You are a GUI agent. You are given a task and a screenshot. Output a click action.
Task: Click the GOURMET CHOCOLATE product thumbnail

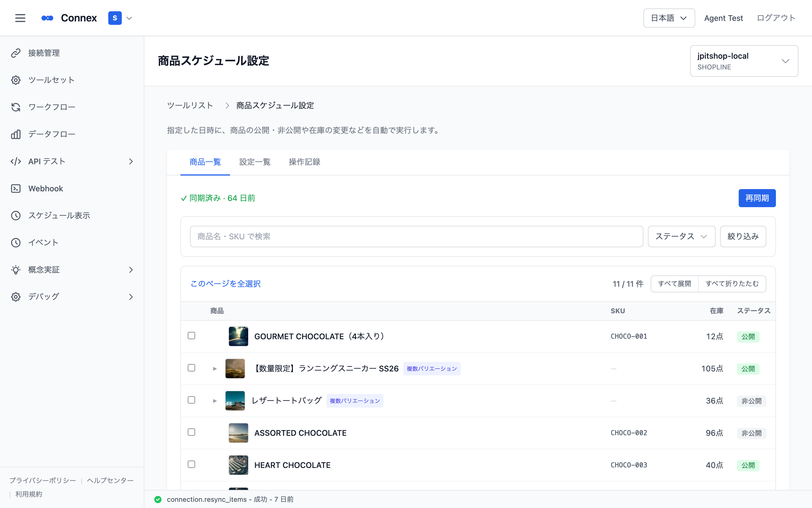click(238, 336)
